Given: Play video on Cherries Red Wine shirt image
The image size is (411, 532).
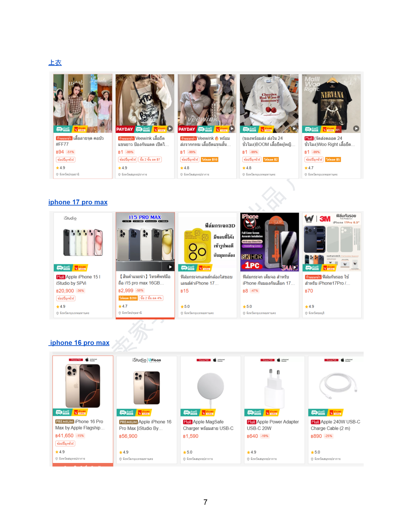Looking at the screenshot, I should 294,128.
